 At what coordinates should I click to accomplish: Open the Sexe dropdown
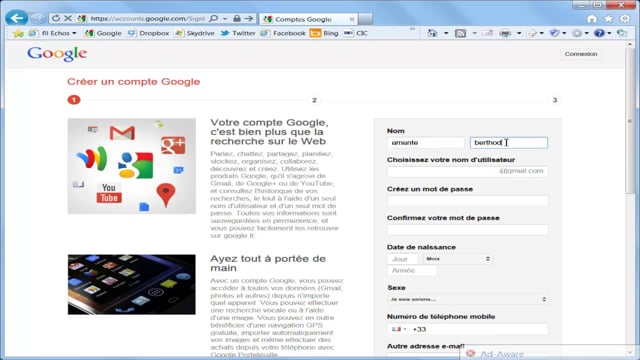pyautogui.click(x=467, y=299)
